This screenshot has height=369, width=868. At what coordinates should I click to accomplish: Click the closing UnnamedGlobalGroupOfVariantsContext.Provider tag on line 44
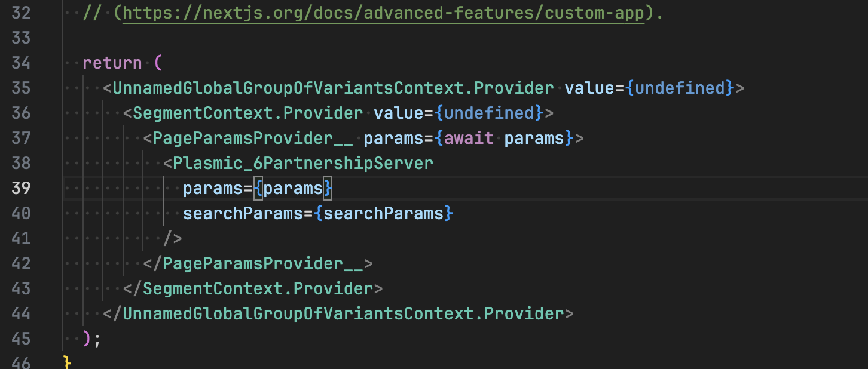tap(343, 314)
